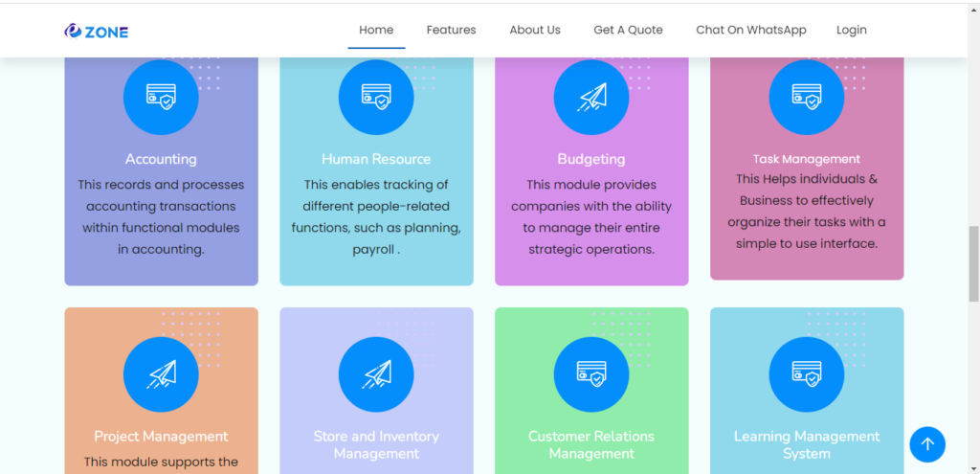
Task: Open the About Us page
Action: (535, 30)
